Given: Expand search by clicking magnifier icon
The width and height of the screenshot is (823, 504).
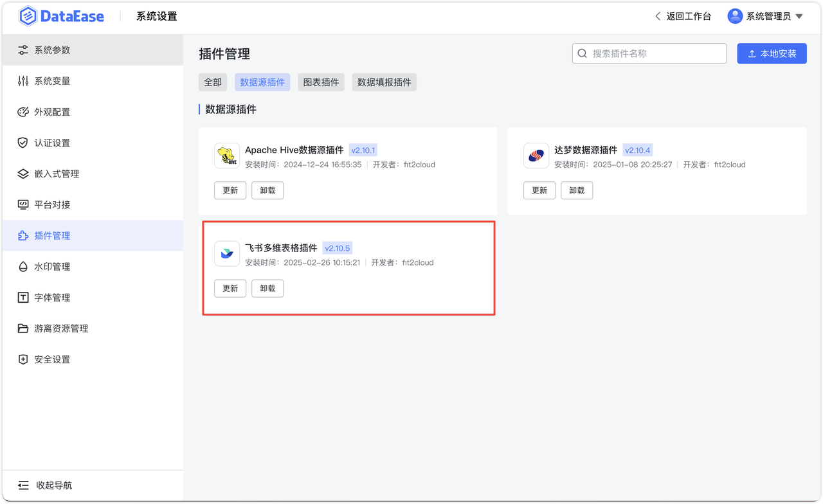Looking at the screenshot, I should click(x=583, y=53).
